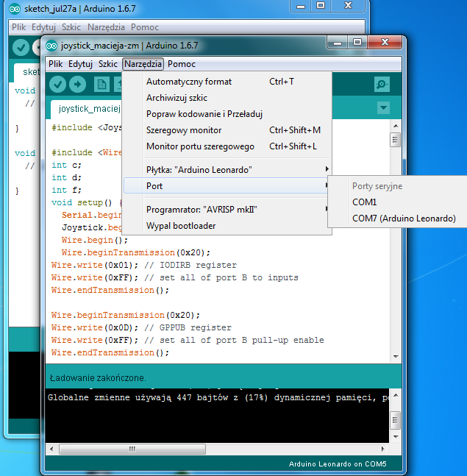
Task: Click the New sketch file icon
Action: (x=100, y=85)
